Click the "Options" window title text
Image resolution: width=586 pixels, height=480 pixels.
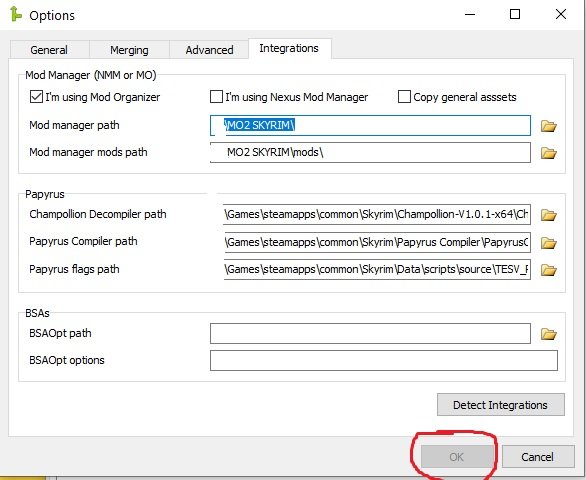[x=52, y=16]
